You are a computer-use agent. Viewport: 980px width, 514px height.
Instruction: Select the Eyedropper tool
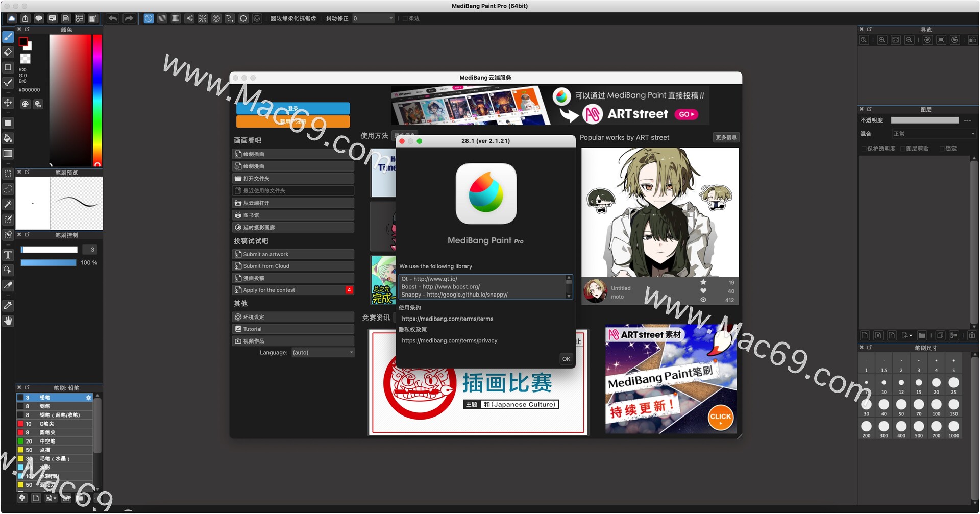8,305
